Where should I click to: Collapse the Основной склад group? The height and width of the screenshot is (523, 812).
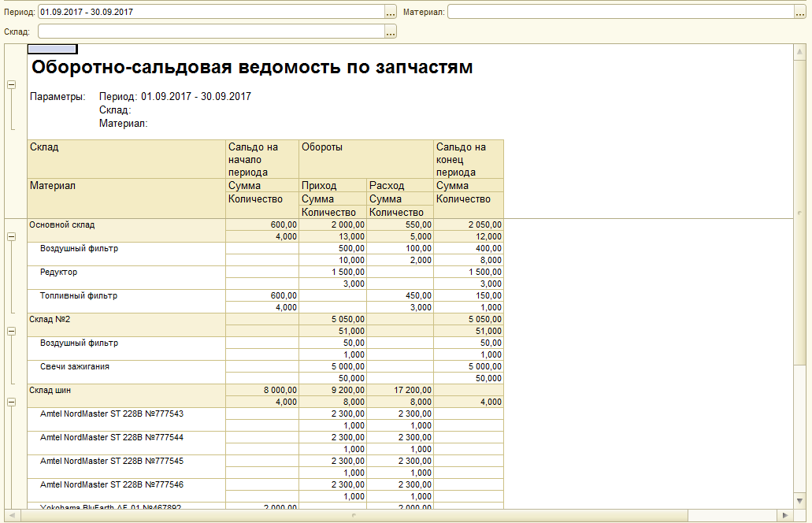[x=11, y=236]
